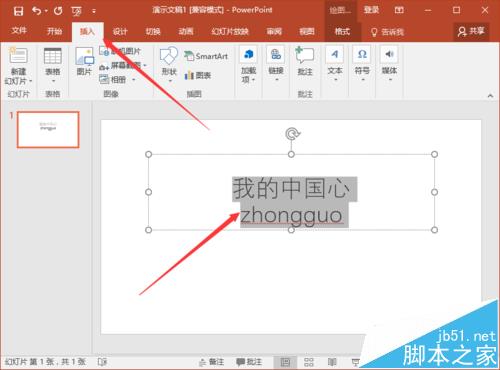Collapse the ribbon with the chevron
500x370 pixels.
[490, 96]
